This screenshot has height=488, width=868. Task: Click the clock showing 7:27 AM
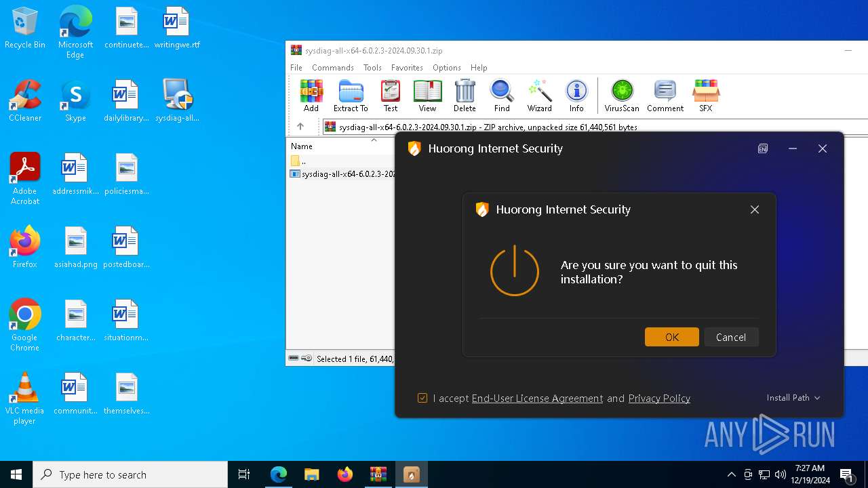(x=812, y=474)
